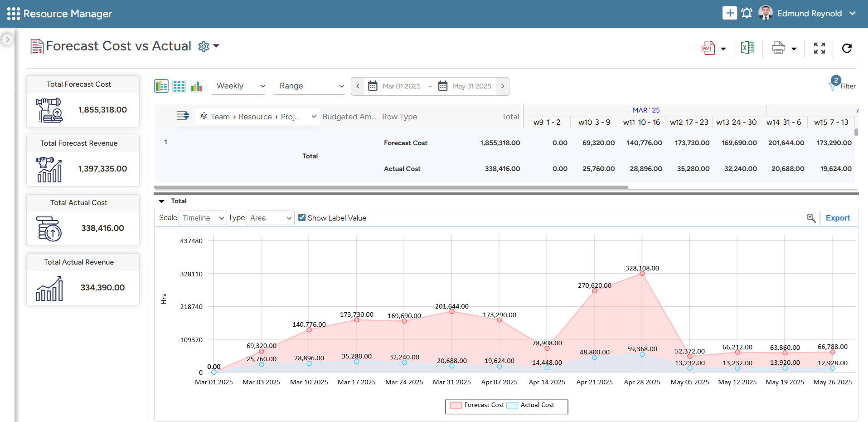This screenshot has height=422, width=868.
Task: Go to next date range
Action: pyautogui.click(x=503, y=86)
